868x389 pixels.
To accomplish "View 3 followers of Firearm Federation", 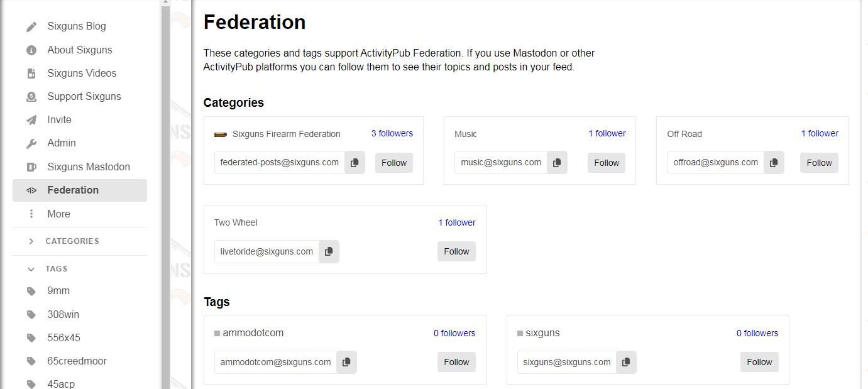I will (x=392, y=133).
